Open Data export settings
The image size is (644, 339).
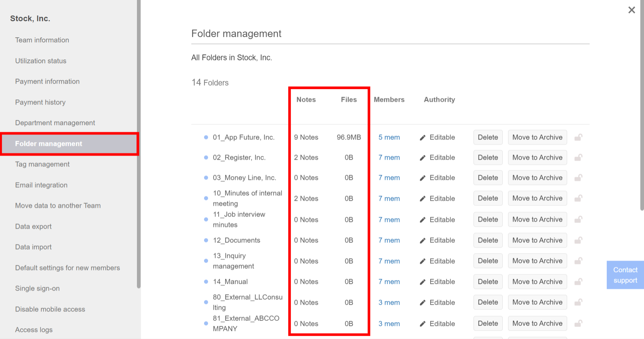33,226
